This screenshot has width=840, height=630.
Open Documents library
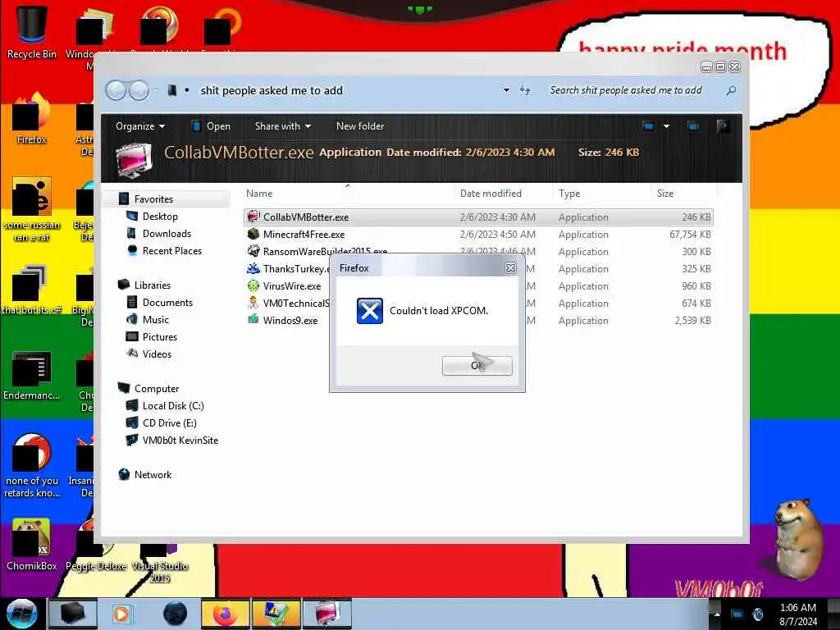click(167, 302)
